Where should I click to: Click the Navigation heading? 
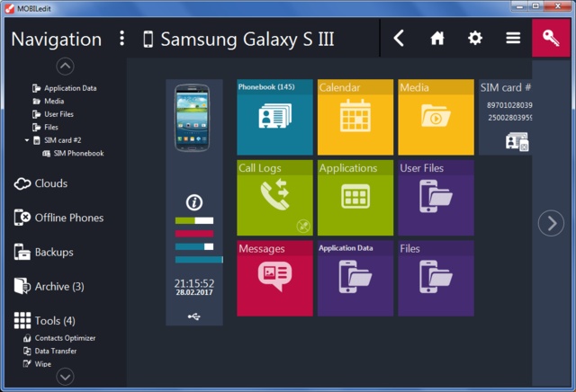click(x=56, y=40)
